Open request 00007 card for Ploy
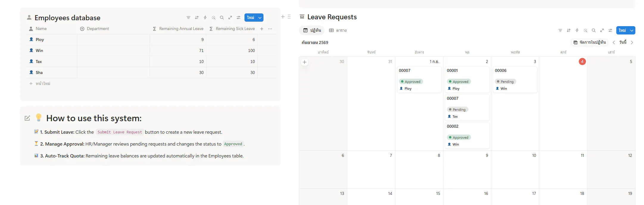The image size is (644, 205). (x=419, y=80)
